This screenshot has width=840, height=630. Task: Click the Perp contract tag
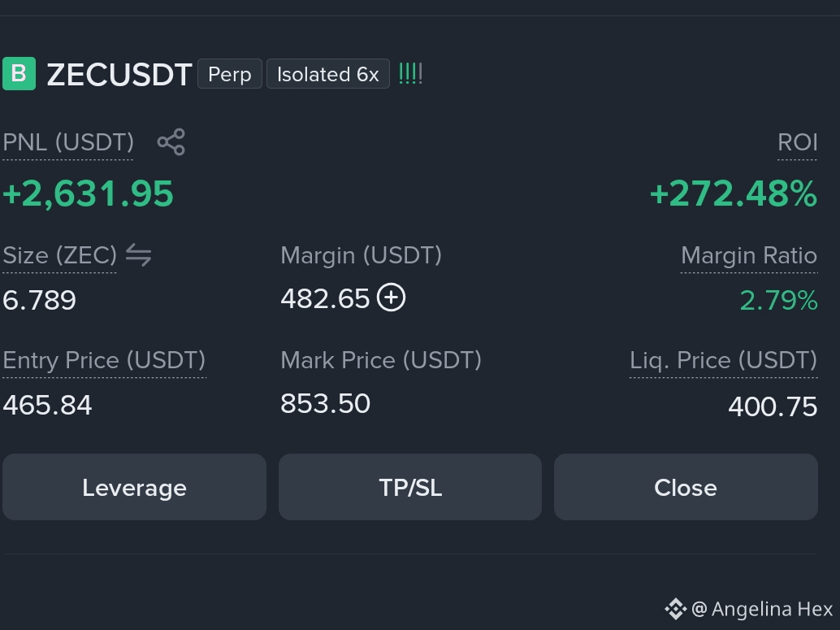pos(230,74)
